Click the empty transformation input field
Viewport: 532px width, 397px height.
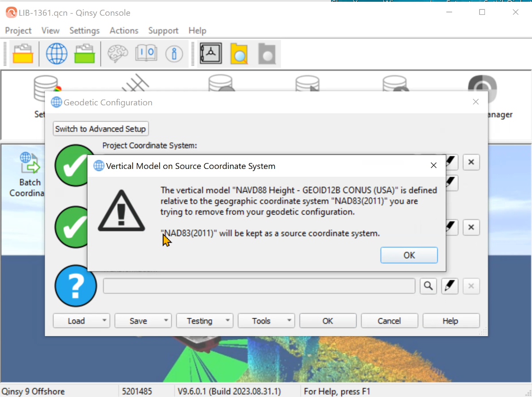click(259, 286)
